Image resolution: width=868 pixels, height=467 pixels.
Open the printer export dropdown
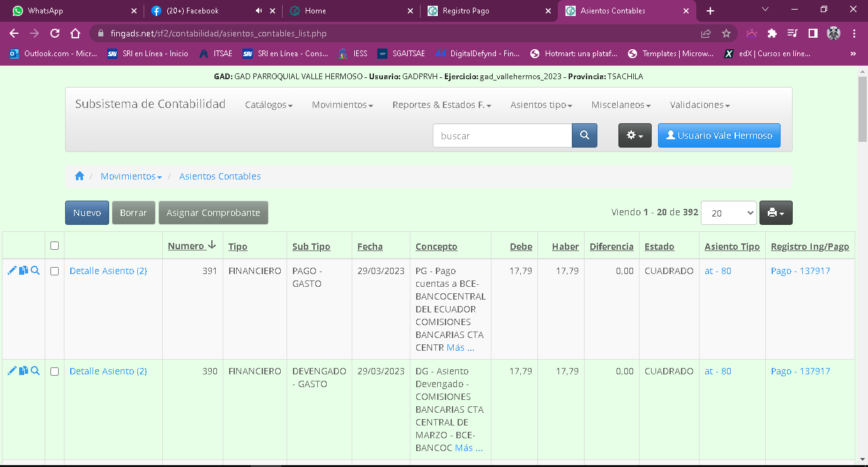click(x=775, y=213)
